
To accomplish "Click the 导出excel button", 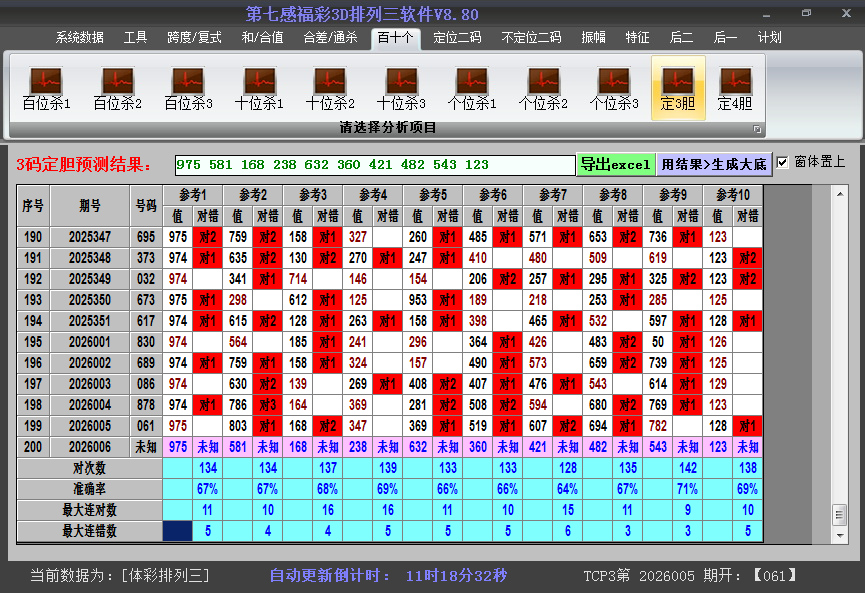I will [615, 164].
